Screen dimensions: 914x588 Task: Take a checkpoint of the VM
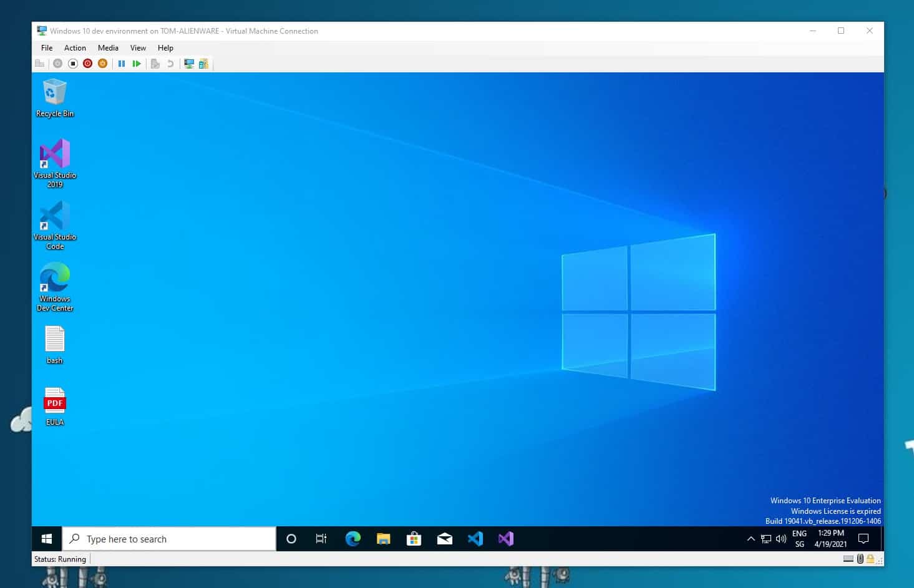coord(155,63)
